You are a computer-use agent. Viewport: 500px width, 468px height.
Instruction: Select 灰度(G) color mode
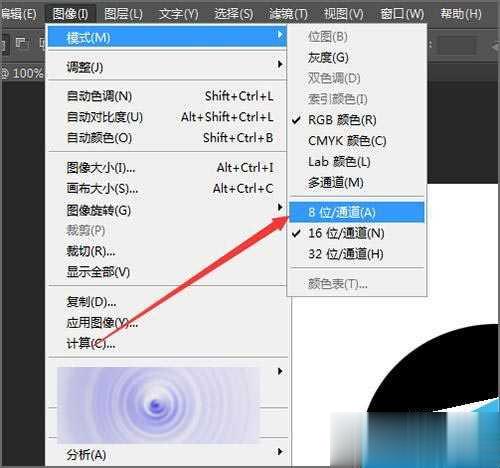357,58
